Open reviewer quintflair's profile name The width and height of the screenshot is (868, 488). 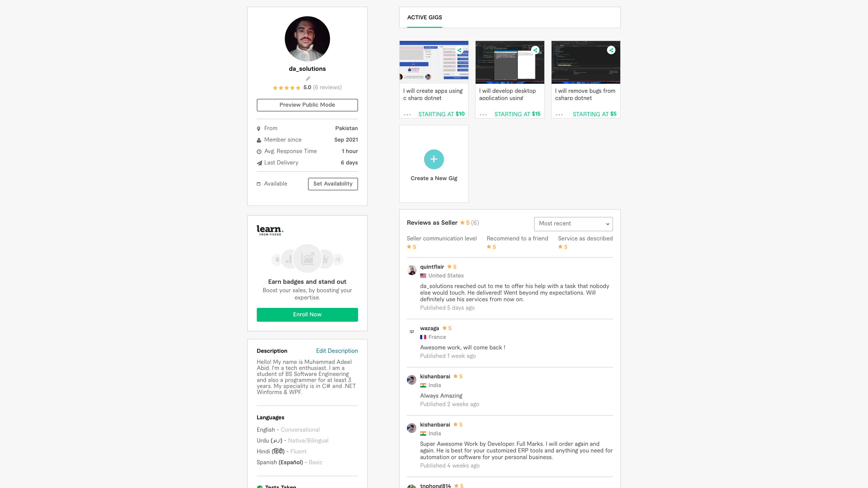[x=432, y=267]
